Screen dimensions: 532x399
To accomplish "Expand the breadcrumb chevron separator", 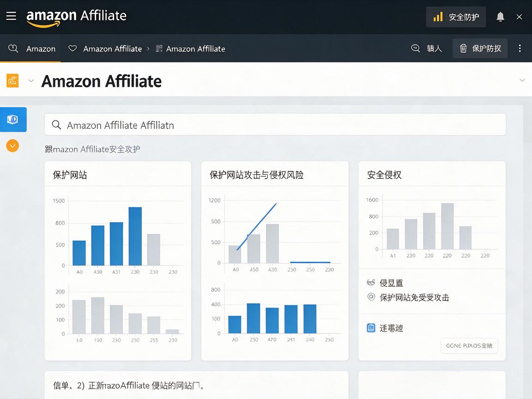I will tap(148, 49).
